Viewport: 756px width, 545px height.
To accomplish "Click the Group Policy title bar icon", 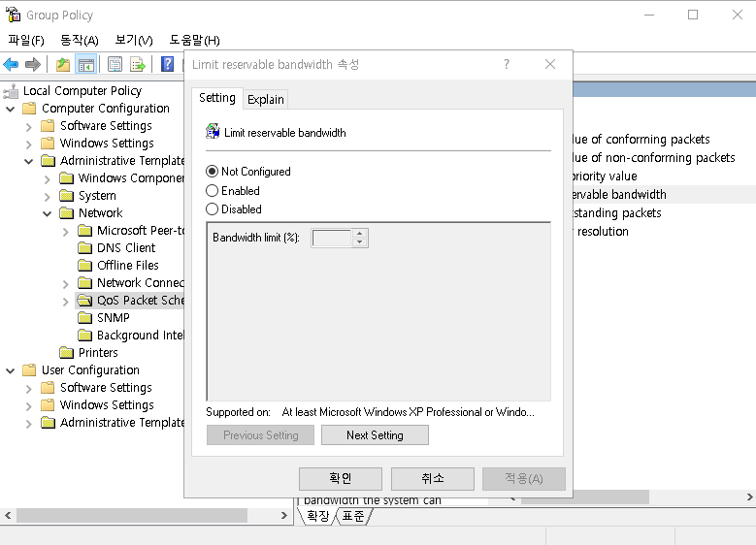I will click(13, 15).
